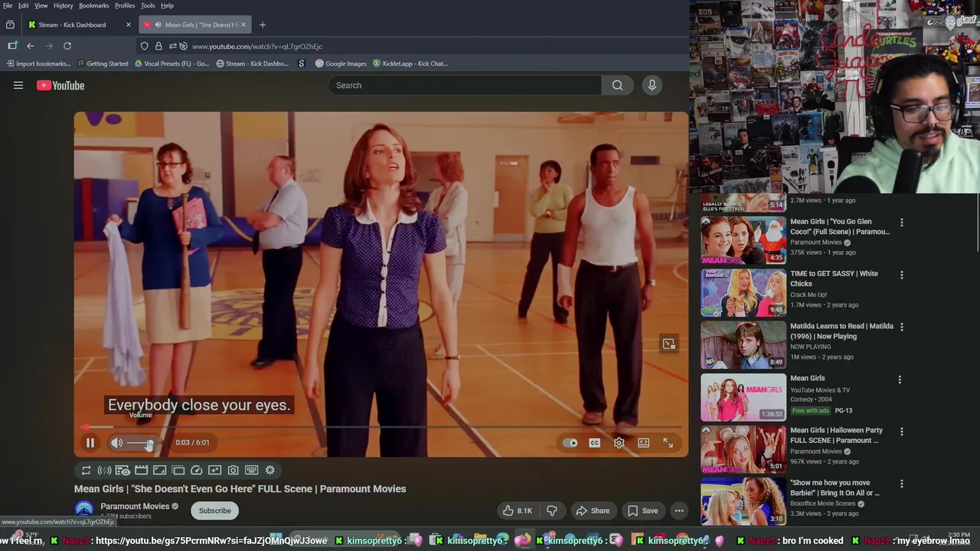This screenshot has height=551, width=980.
Task: Go back to the previous page
Action: point(31,46)
